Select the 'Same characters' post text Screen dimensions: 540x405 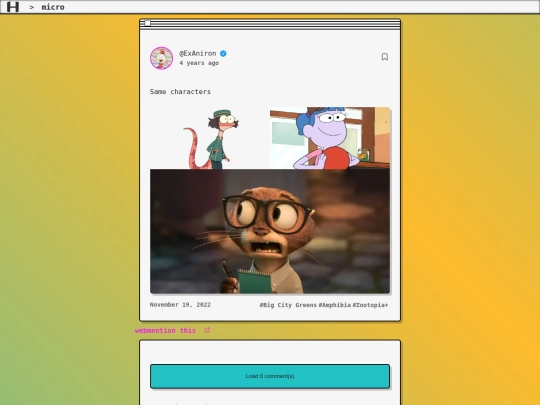[x=180, y=92]
